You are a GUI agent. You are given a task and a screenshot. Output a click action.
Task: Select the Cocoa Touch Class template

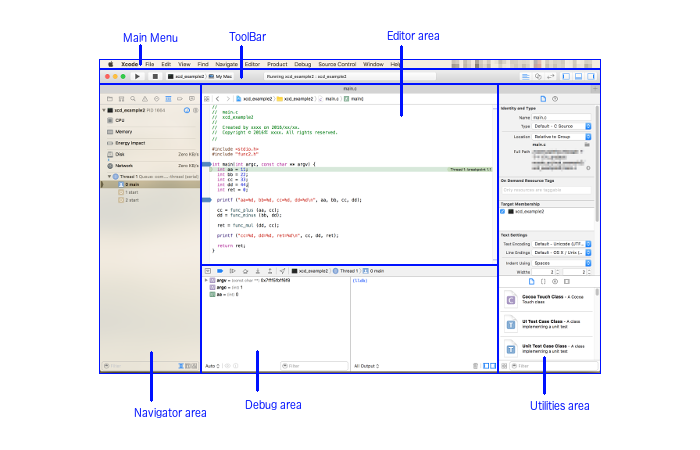(x=549, y=300)
